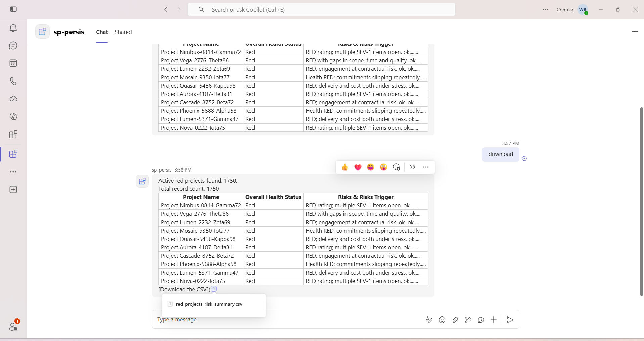Click 'Total record count: 1750' text
The image size is (644, 341).
[188, 189]
